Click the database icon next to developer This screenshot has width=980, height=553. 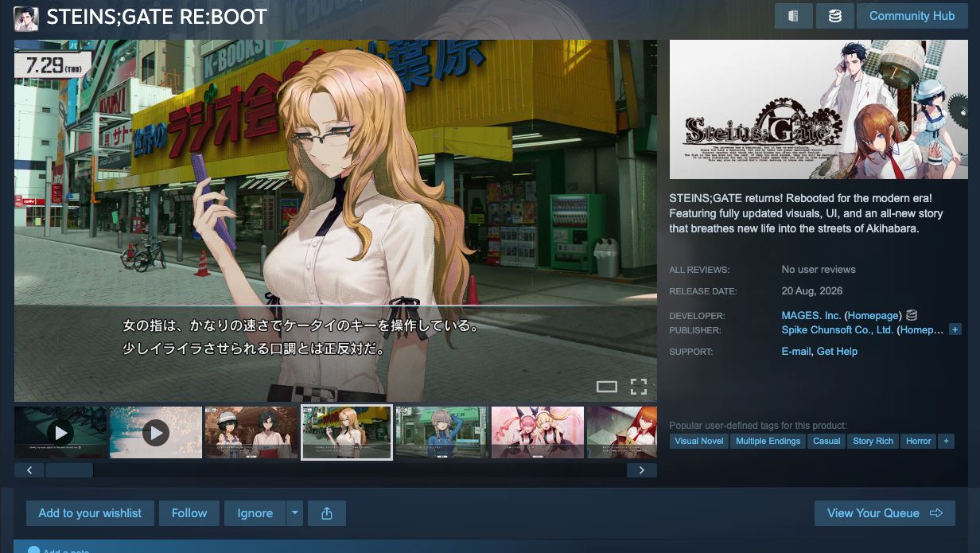(912, 316)
